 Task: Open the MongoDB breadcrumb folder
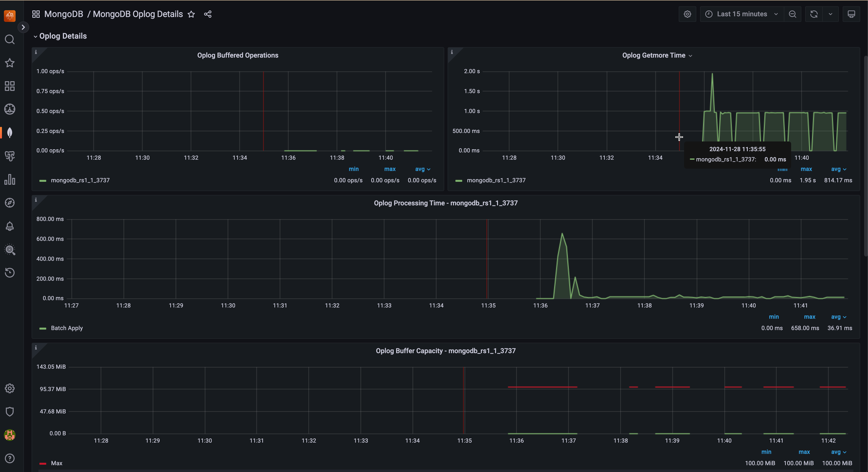[64, 14]
